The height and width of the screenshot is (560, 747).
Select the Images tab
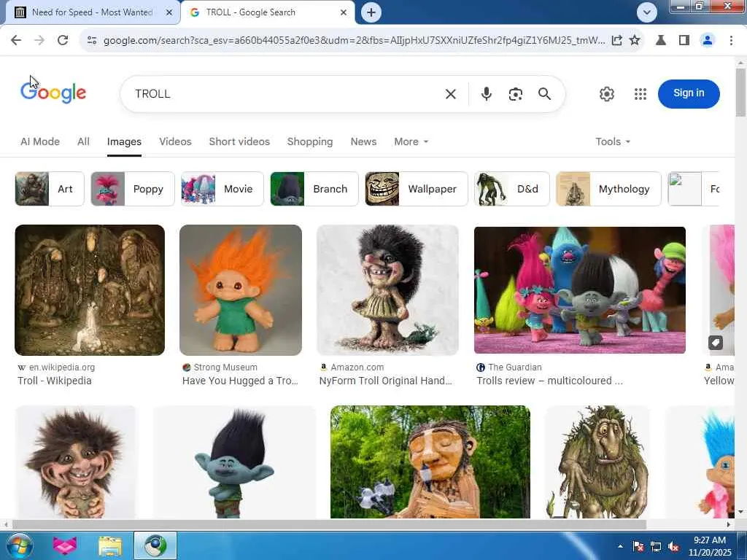tap(124, 141)
